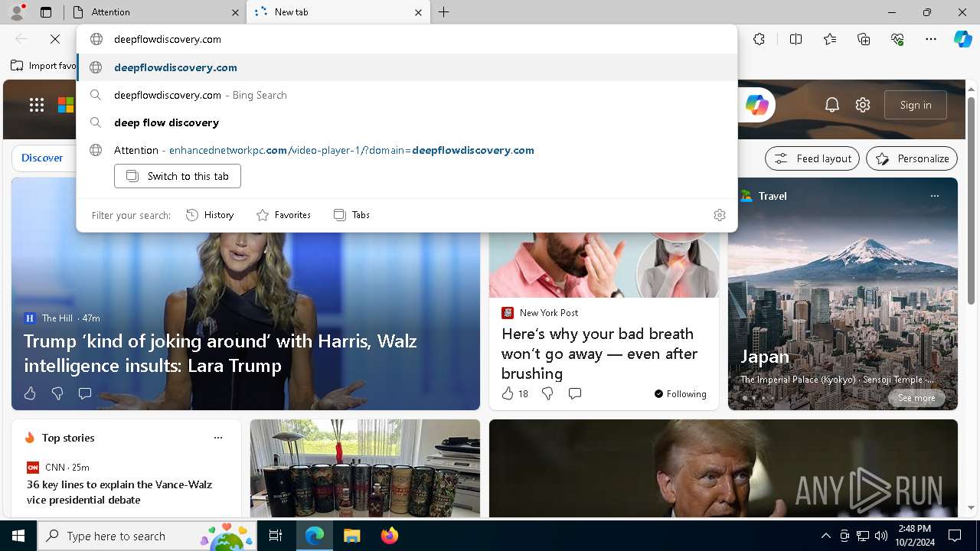The height and width of the screenshot is (551, 980).
Task: Open the volume control in tray
Action: (x=881, y=536)
